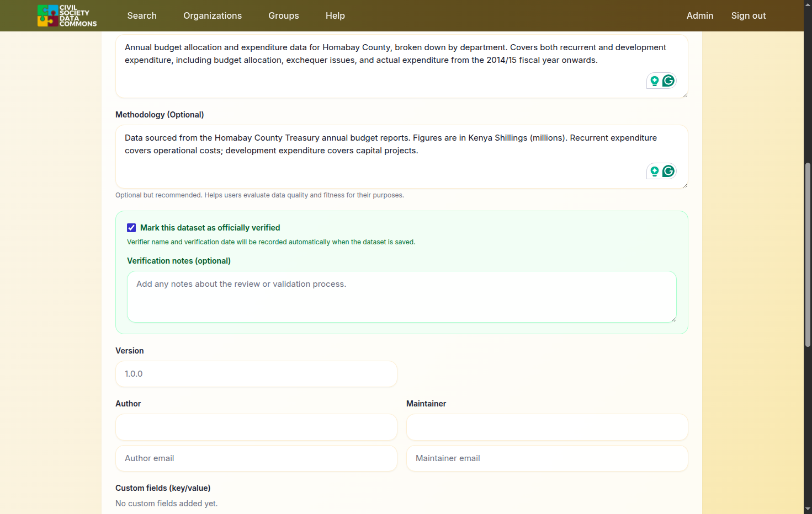This screenshot has height=514, width=812.
Task: Click the lightbulb suggestion icon in description box
Action: pyautogui.click(x=655, y=81)
